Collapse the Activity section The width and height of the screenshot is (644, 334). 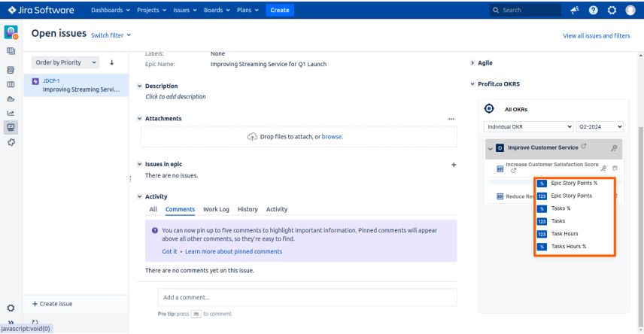(140, 196)
